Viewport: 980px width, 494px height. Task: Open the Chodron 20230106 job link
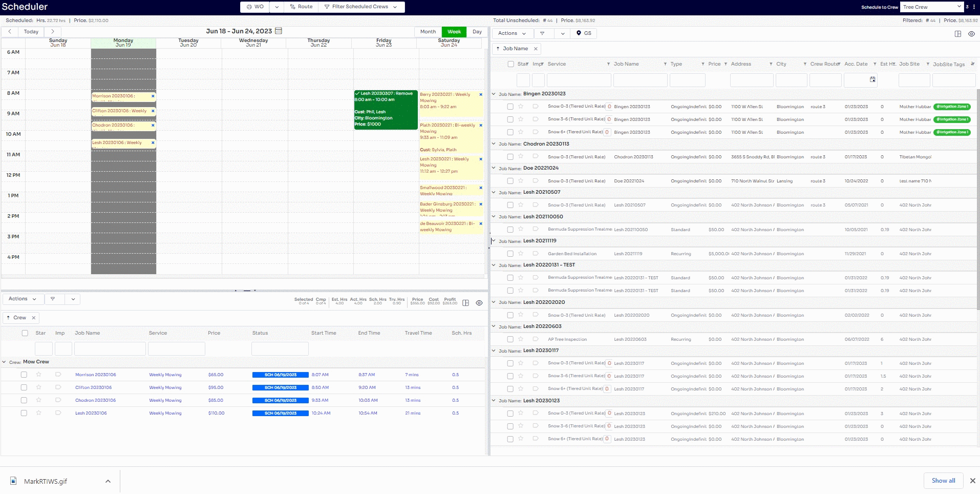tap(95, 400)
